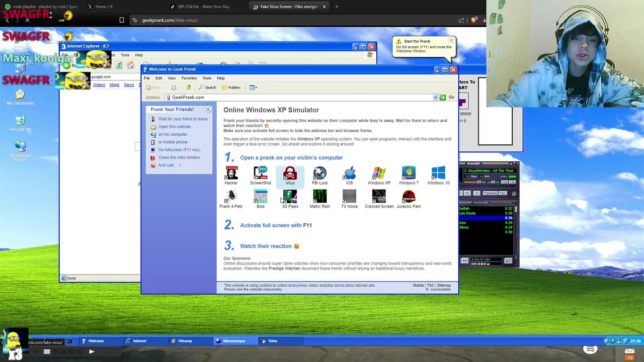
Task: Click 'Wait for your friend to leave' link
Action: (x=183, y=119)
